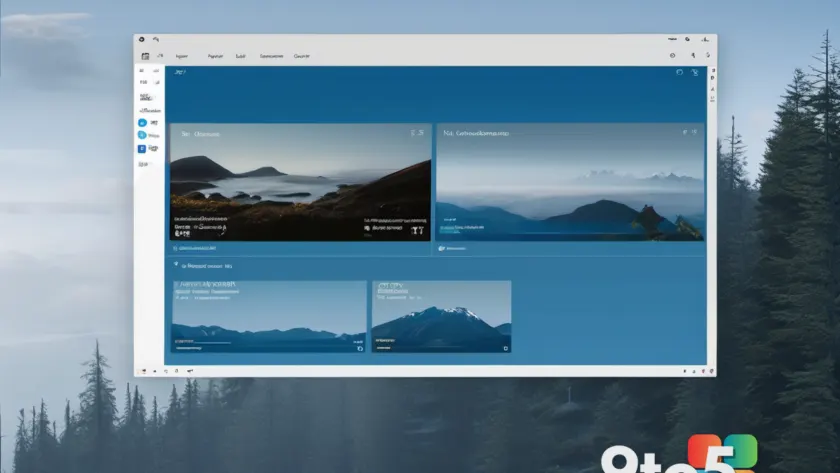Viewport: 840px width, 473px height.
Task: Open the last text item in the top menu row
Action: click(302, 56)
